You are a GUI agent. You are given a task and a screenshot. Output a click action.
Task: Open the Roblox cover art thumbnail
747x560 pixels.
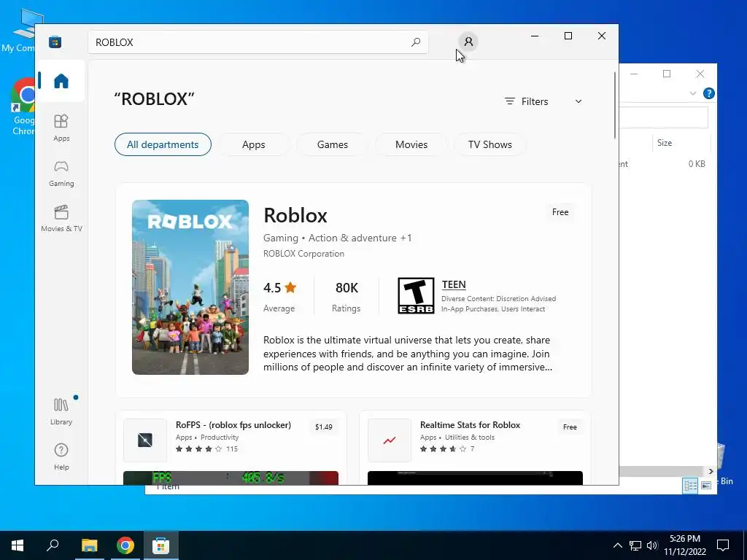190,287
